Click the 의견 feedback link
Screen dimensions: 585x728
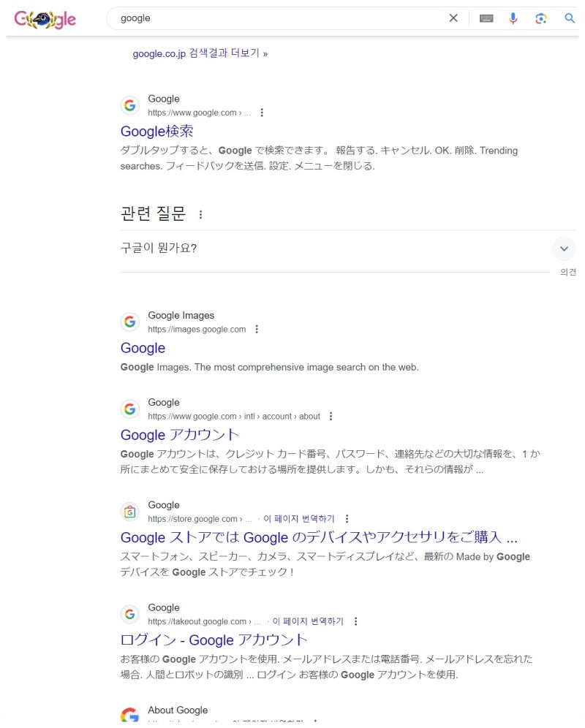(x=567, y=272)
